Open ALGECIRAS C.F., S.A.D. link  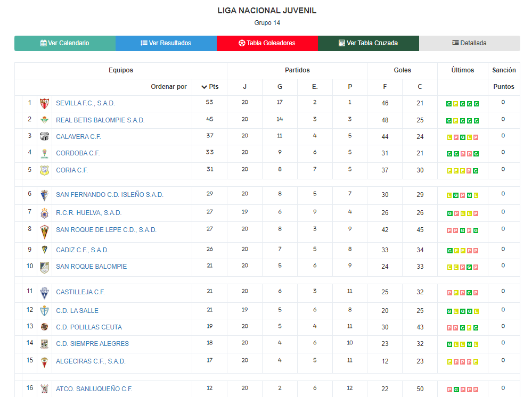[x=91, y=361]
